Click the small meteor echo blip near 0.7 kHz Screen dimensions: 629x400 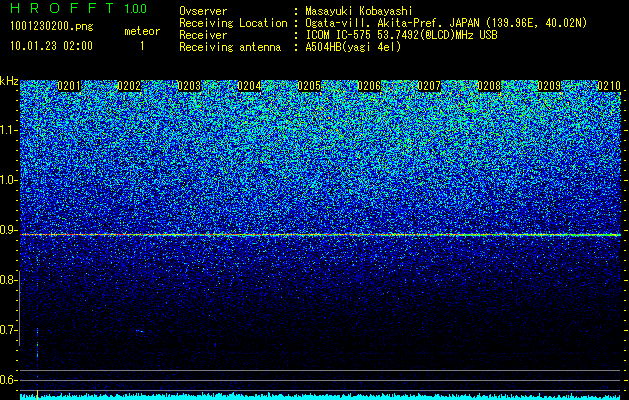point(140,331)
